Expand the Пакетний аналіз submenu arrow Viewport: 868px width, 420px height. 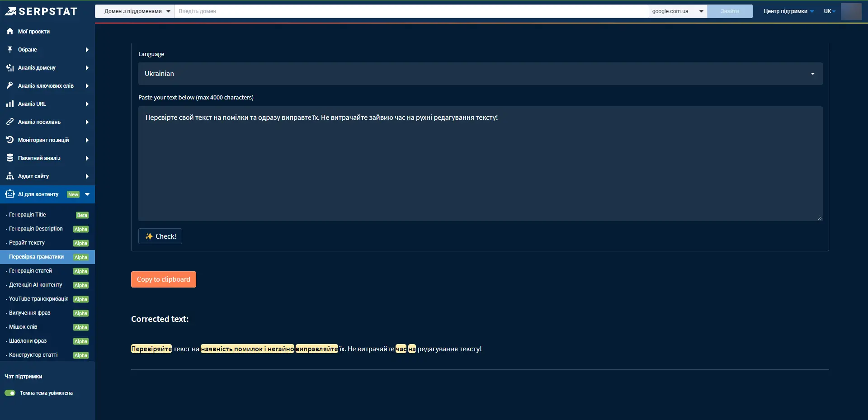87,158
